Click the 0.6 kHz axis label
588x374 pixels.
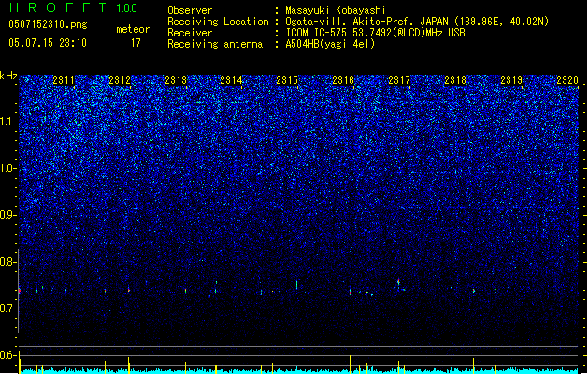tap(8, 355)
